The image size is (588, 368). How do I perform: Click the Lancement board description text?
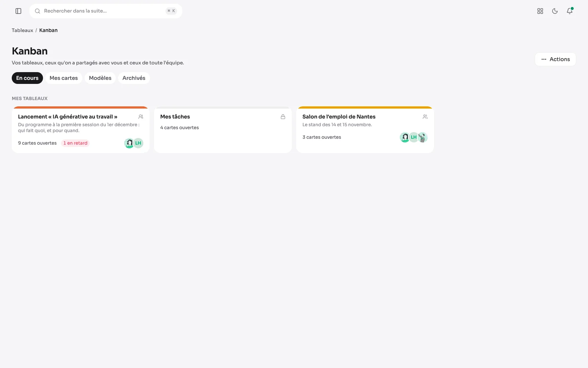(79, 128)
